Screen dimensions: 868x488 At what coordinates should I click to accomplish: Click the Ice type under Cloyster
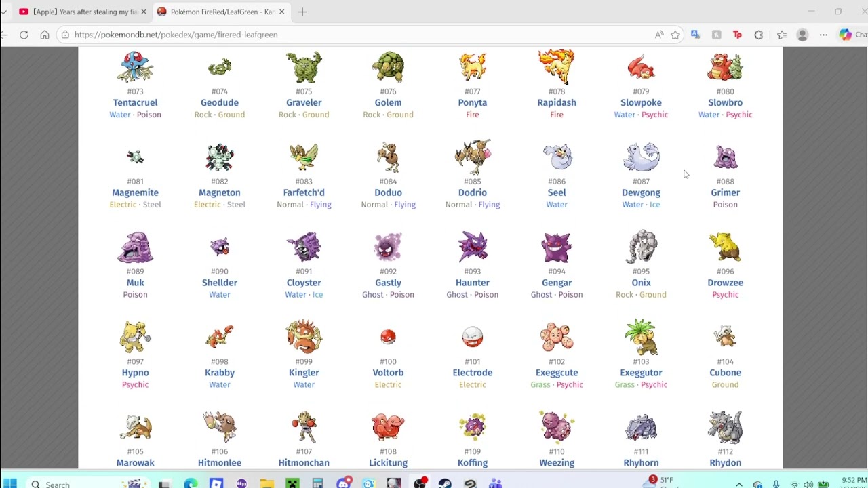[x=317, y=295]
